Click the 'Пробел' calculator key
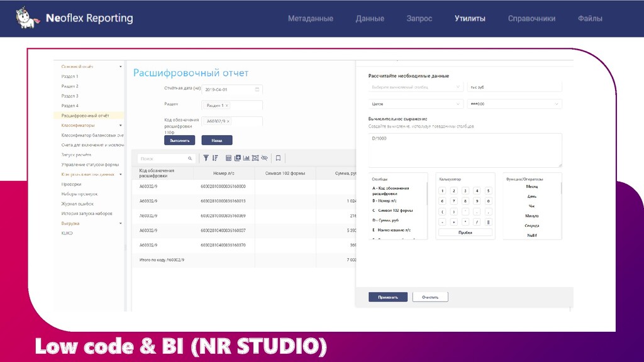Viewport: 644px width, 362px height. 465,233
